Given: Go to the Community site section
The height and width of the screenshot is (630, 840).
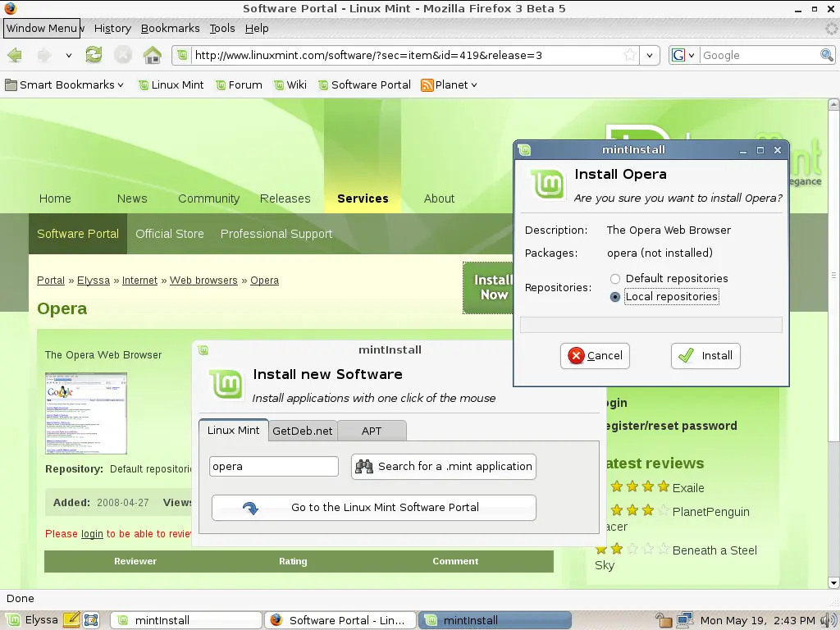Looking at the screenshot, I should (209, 199).
